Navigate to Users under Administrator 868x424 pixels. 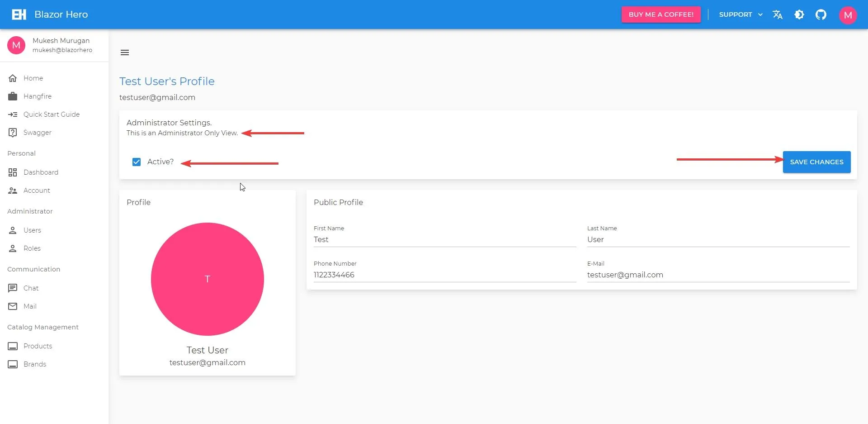click(32, 230)
